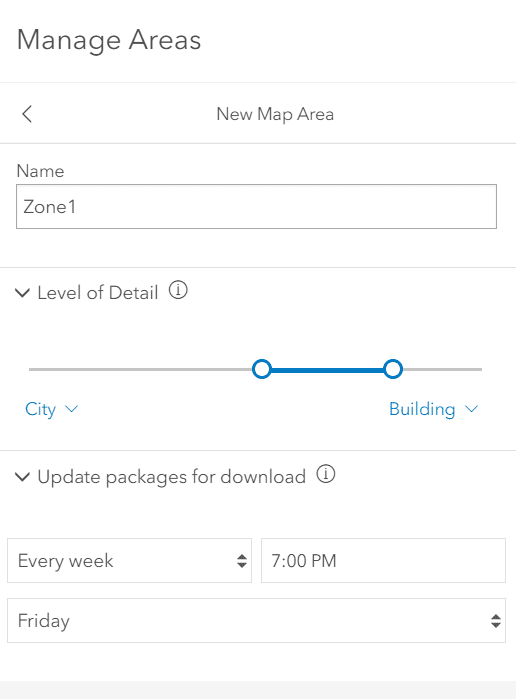516x699 pixels.
Task: Focus the Name field containing Zone1
Action: (256, 206)
